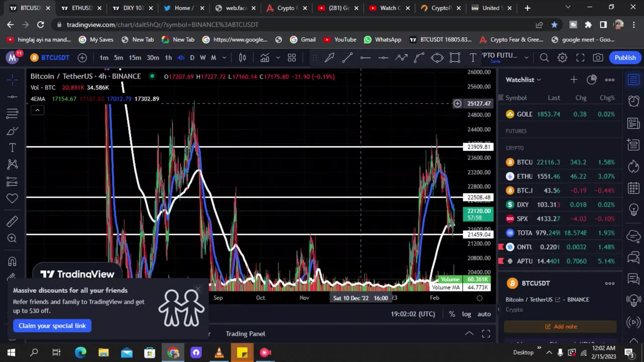
Task: Open the Trading Panel tab
Action: point(245,334)
